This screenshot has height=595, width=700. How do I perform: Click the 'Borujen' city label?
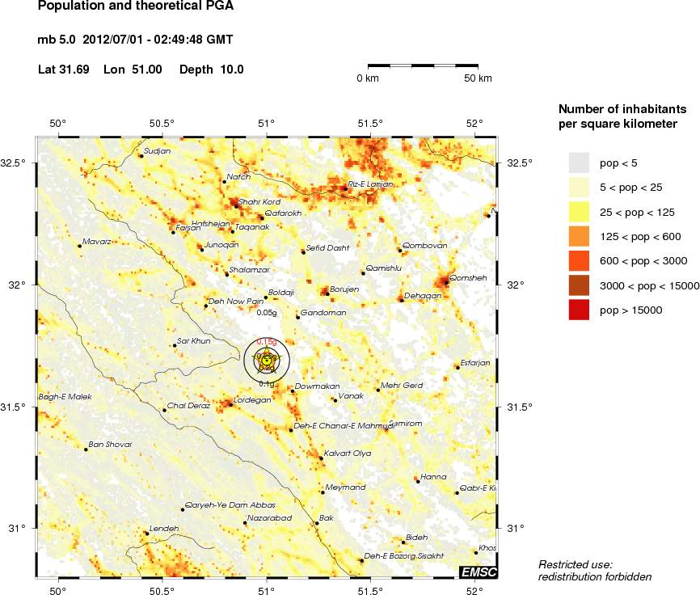point(344,289)
